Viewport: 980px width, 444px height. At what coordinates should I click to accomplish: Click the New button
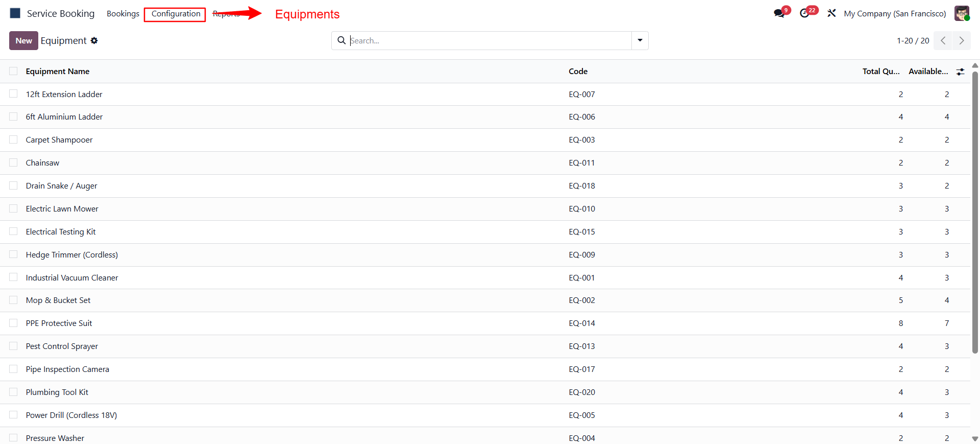pyautogui.click(x=23, y=40)
